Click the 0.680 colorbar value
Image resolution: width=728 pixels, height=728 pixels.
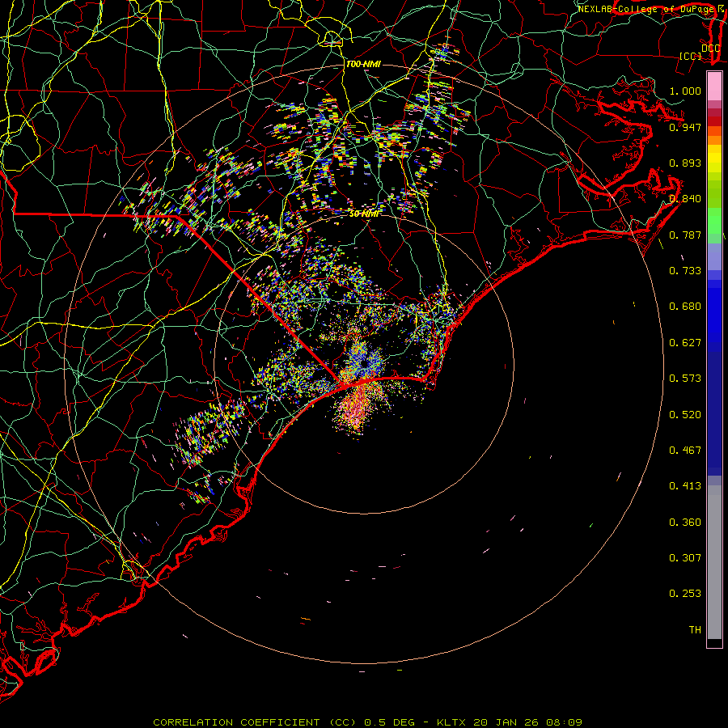(x=685, y=306)
